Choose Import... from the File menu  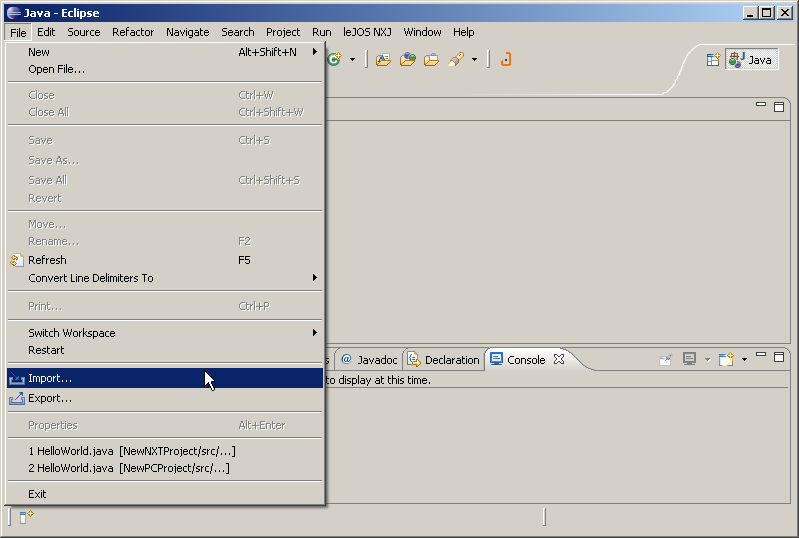(165, 378)
